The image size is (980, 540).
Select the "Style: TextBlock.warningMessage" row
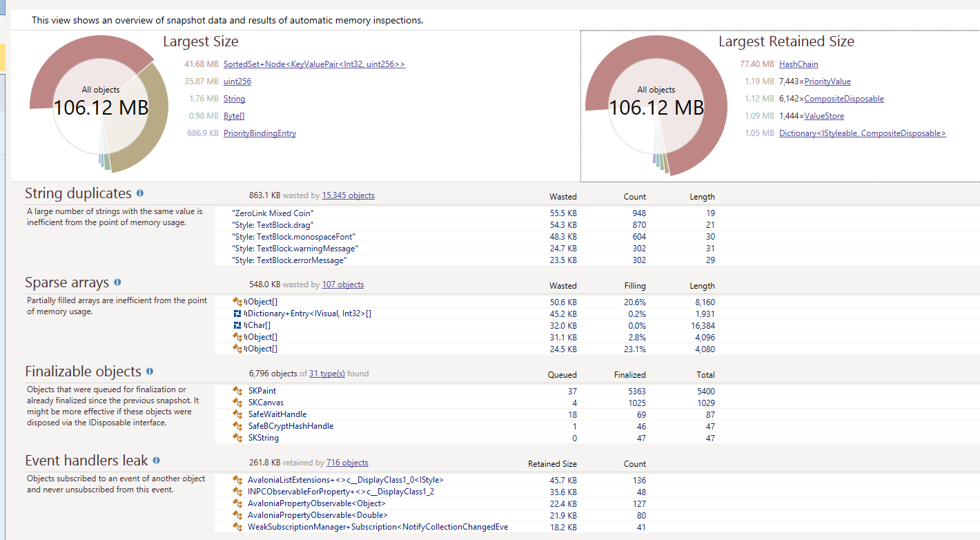pyautogui.click(x=597, y=249)
